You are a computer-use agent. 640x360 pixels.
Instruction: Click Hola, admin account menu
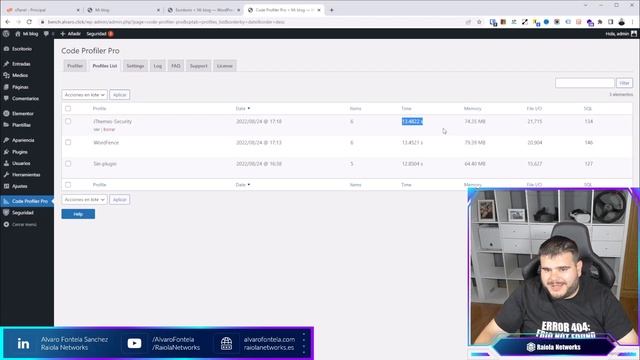pyautogui.click(x=621, y=34)
